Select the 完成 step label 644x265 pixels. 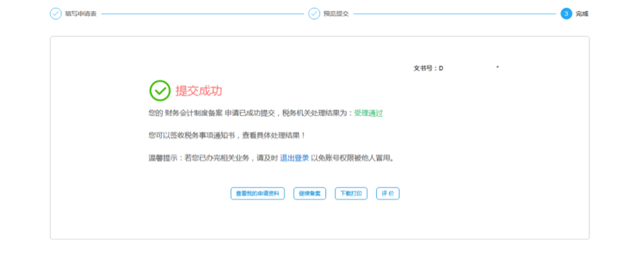(582, 14)
